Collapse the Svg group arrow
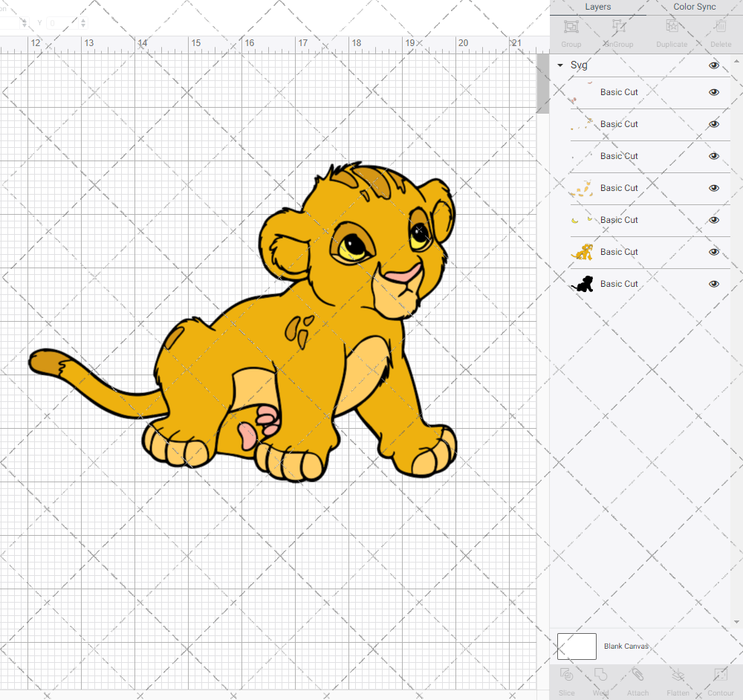Viewport: 743px width, 700px height. pyautogui.click(x=560, y=65)
